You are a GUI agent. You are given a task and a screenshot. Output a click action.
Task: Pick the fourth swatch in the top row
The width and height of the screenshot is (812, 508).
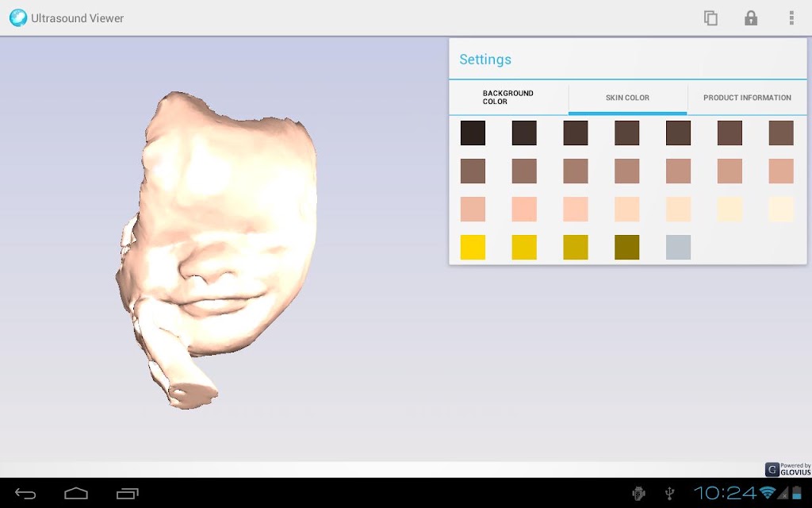pyautogui.click(x=626, y=133)
